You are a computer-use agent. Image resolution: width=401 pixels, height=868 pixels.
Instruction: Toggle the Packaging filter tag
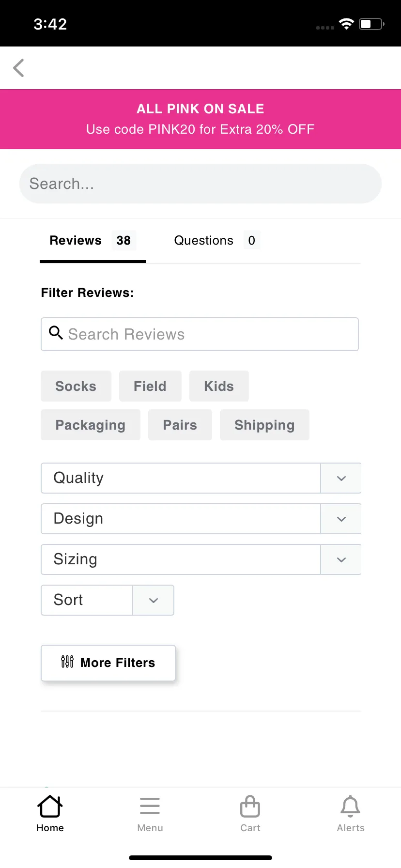[x=91, y=425]
